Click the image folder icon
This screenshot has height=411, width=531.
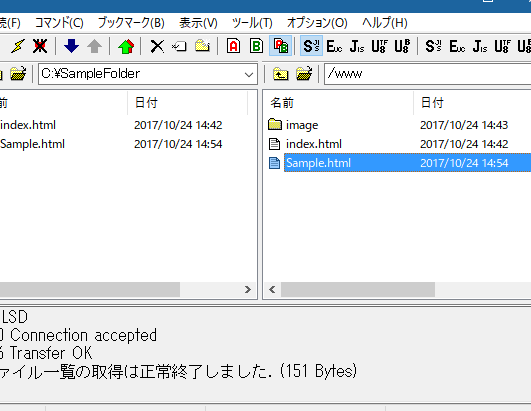coord(275,125)
